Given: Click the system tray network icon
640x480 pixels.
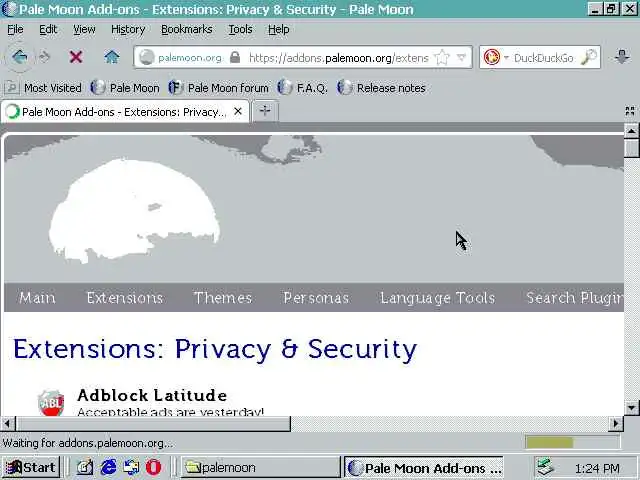Looking at the screenshot, I should click(x=545, y=467).
